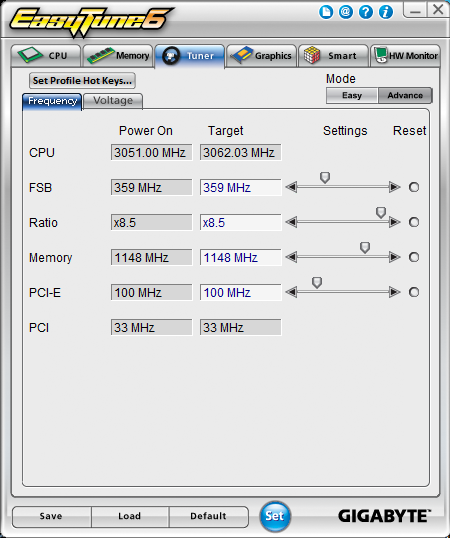This screenshot has width=450, height=538.
Task: Click the Load button
Action: click(x=130, y=516)
